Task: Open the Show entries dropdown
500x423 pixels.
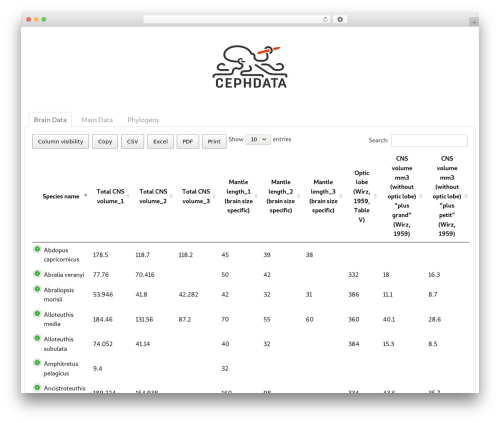Action: coord(258,139)
